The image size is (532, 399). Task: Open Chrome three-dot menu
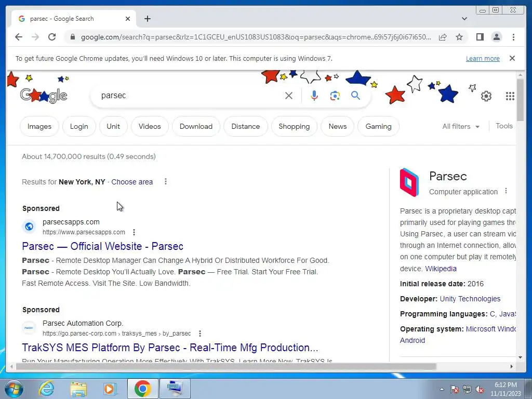[513, 37]
